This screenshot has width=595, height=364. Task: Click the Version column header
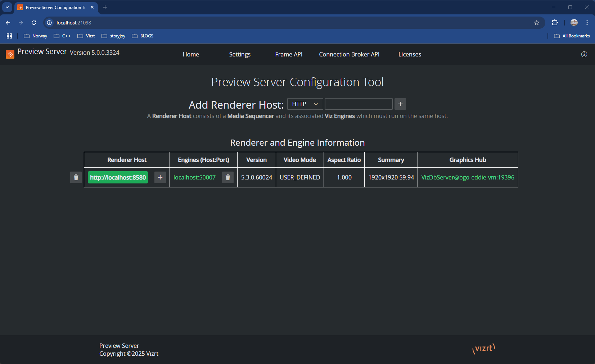click(257, 160)
